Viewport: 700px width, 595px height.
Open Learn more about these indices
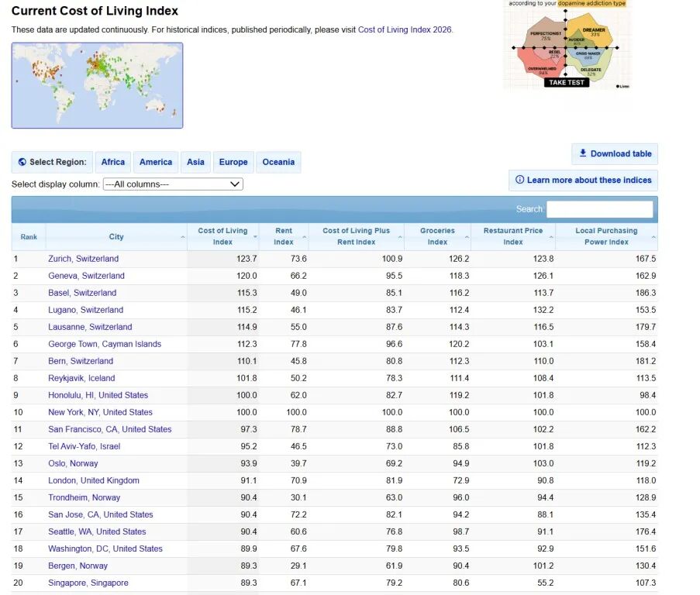pyautogui.click(x=583, y=180)
